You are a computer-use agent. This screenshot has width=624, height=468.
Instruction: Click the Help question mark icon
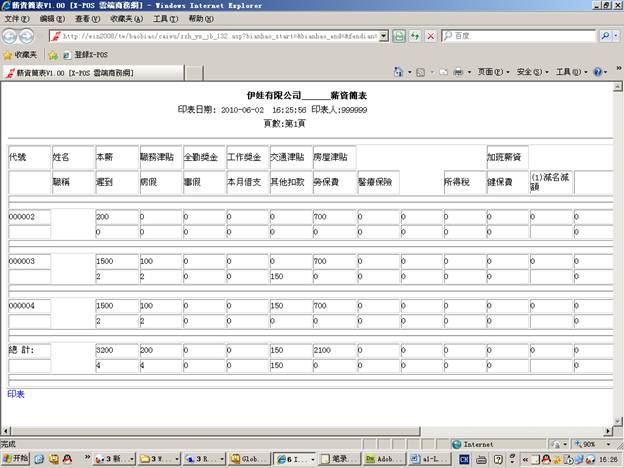(x=598, y=72)
